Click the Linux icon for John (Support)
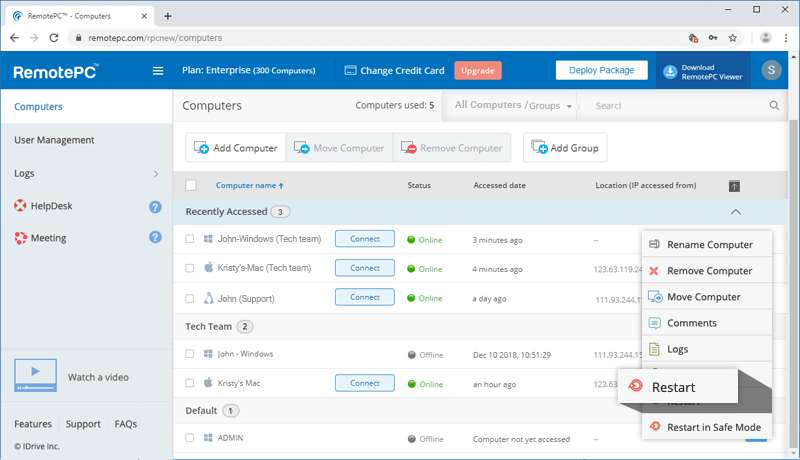800x460 pixels. pyautogui.click(x=208, y=298)
